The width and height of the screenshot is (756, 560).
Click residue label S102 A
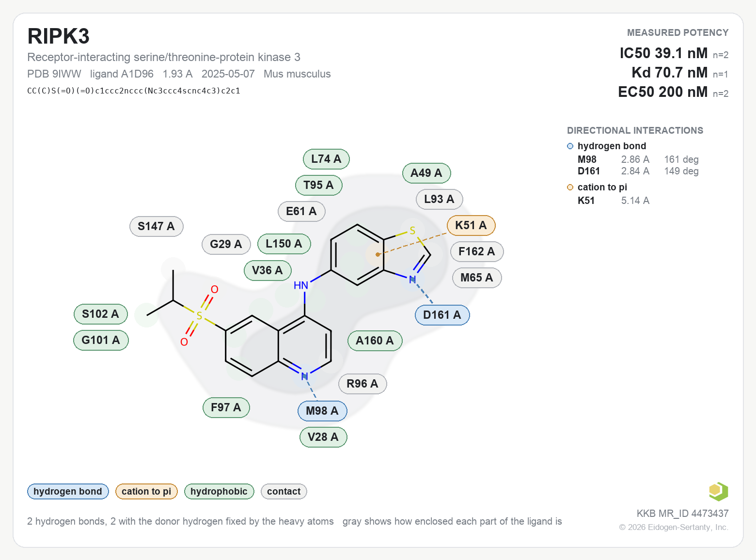100,314
